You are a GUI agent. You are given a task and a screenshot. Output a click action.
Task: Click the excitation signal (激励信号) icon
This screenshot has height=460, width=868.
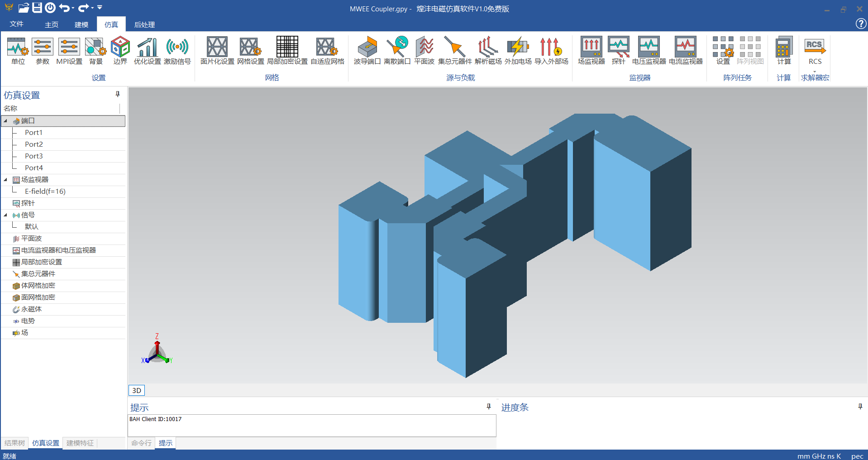[x=177, y=47]
